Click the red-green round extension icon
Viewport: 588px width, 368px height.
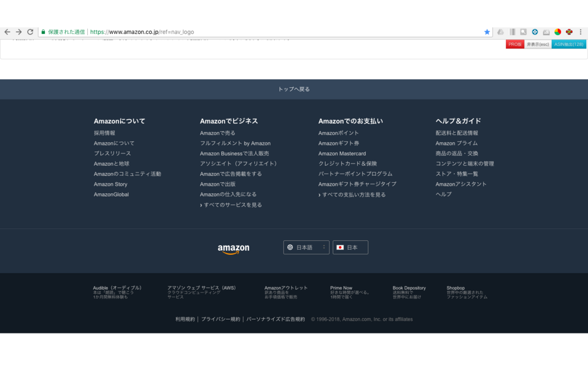tap(558, 32)
